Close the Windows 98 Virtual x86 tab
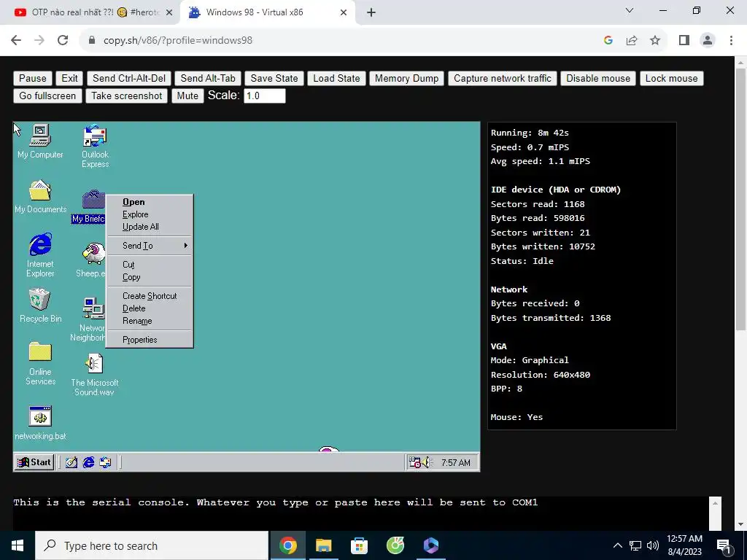Image resolution: width=747 pixels, height=560 pixels. 344,12
